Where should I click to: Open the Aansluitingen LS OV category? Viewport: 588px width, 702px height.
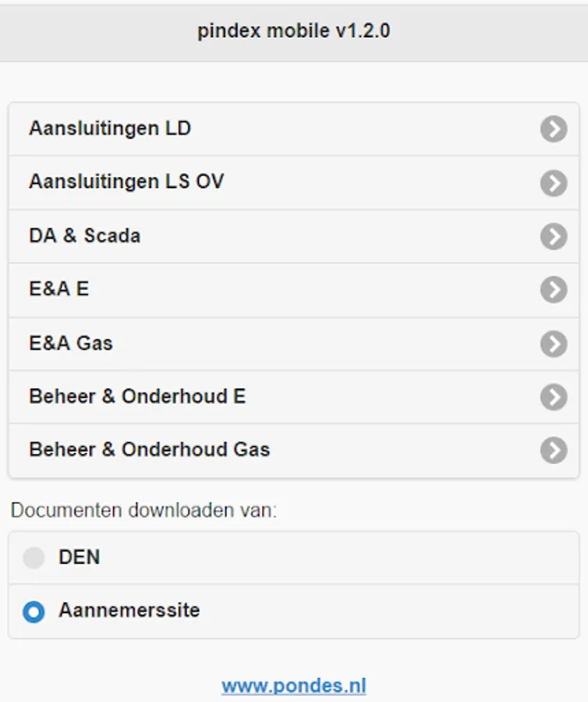point(126,182)
